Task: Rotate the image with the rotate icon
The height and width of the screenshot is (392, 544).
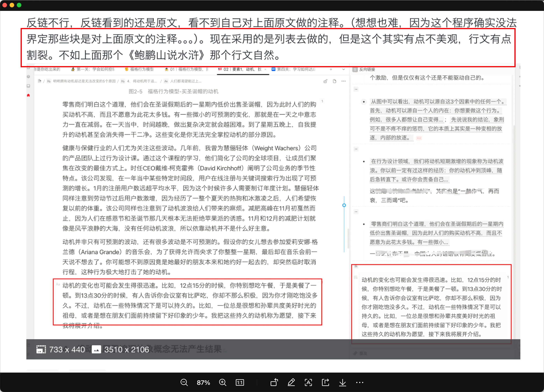Action: tap(274, 382)
